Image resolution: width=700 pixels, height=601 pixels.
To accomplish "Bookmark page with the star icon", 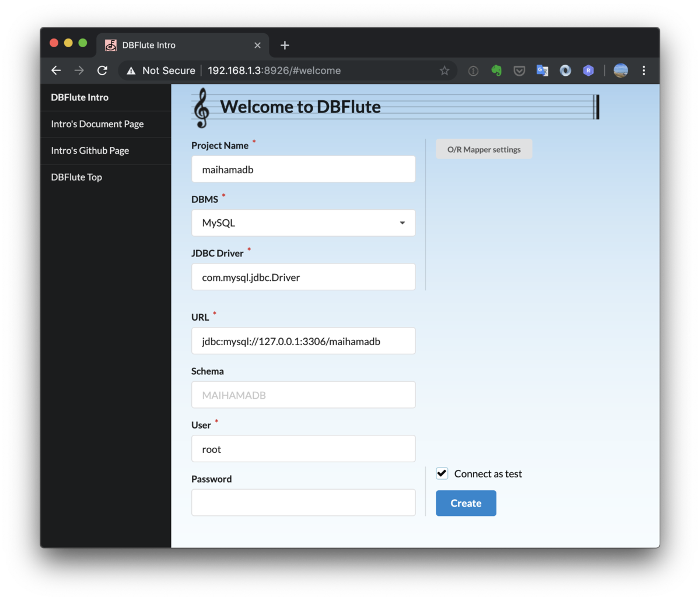I will coord(444,71).
